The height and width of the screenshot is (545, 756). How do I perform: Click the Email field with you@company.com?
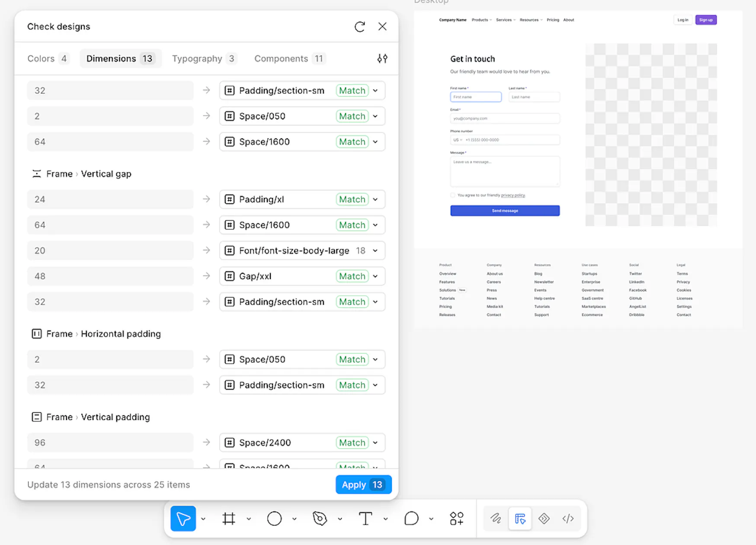point(505,119)
